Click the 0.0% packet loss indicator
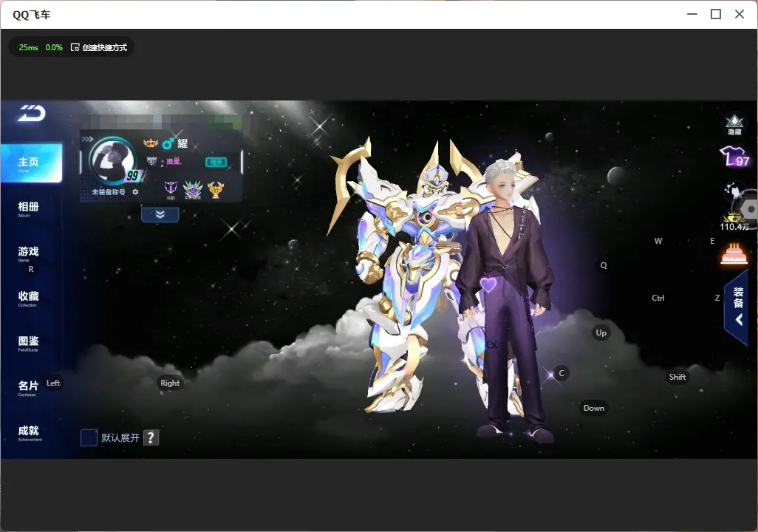The height and width of the screenshot is (532, 758). [54, 47]
